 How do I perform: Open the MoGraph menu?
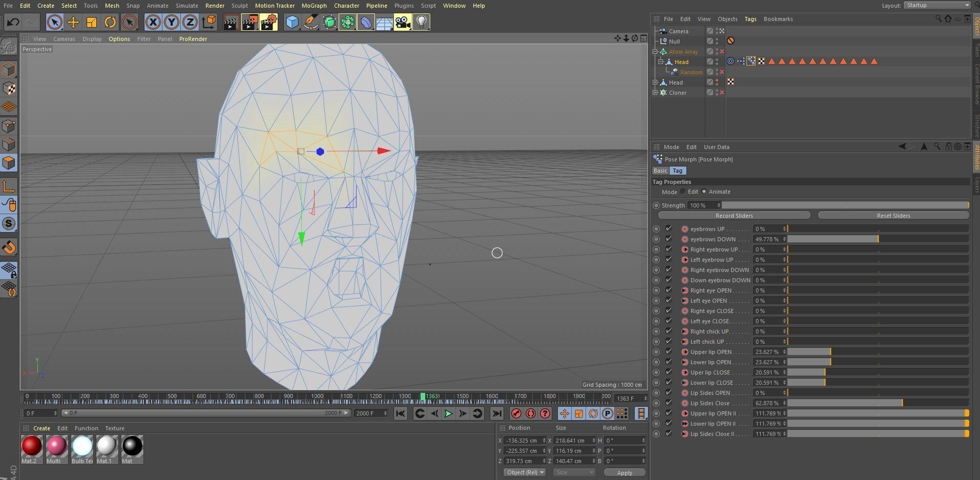coord(314,6)
